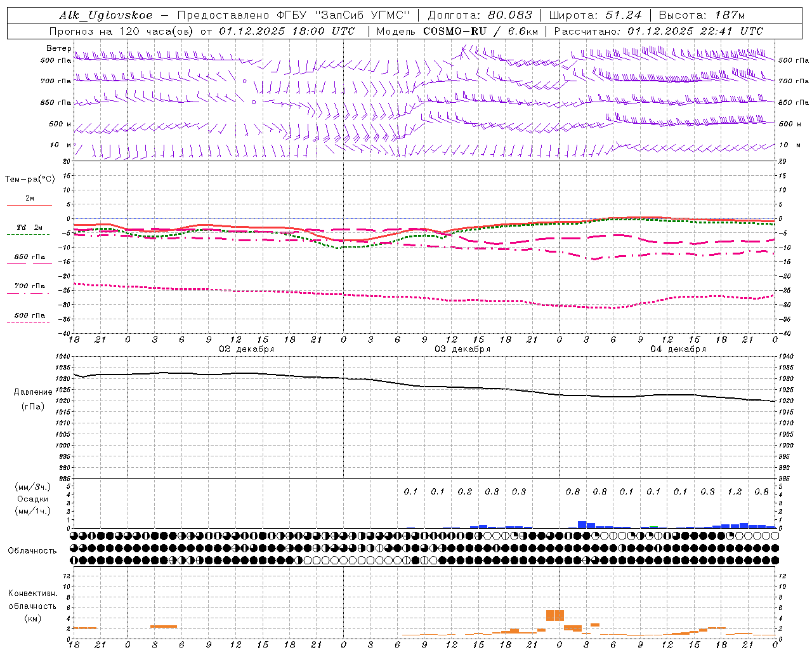
Task: Click the tallest blue precipitation bar
Action: coord(582,525)
